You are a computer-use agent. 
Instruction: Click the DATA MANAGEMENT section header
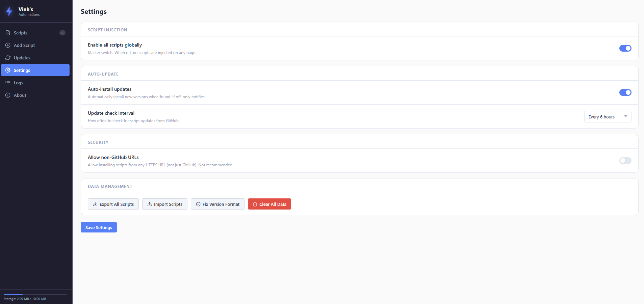(x=110, y=186)
